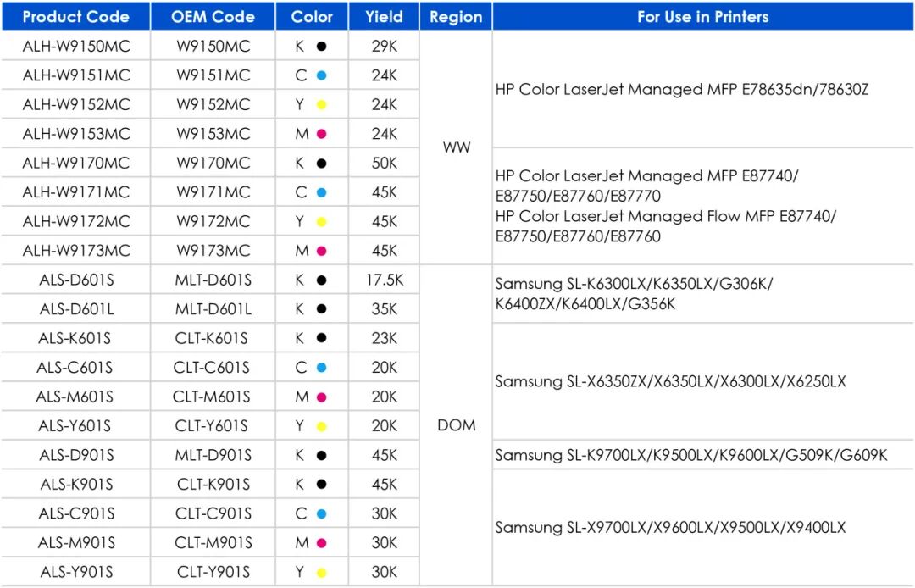The width and height of the screenshot is (915, 588).
Task: Click OEM code MLT-D601S
Action: pyautogui.click(x=213, y=280)
